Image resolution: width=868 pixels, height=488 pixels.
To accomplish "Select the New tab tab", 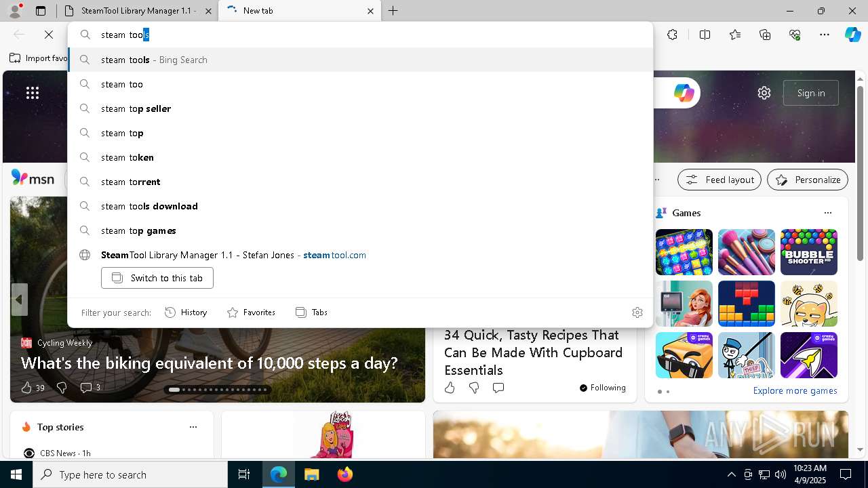I will tap(298, 11).
